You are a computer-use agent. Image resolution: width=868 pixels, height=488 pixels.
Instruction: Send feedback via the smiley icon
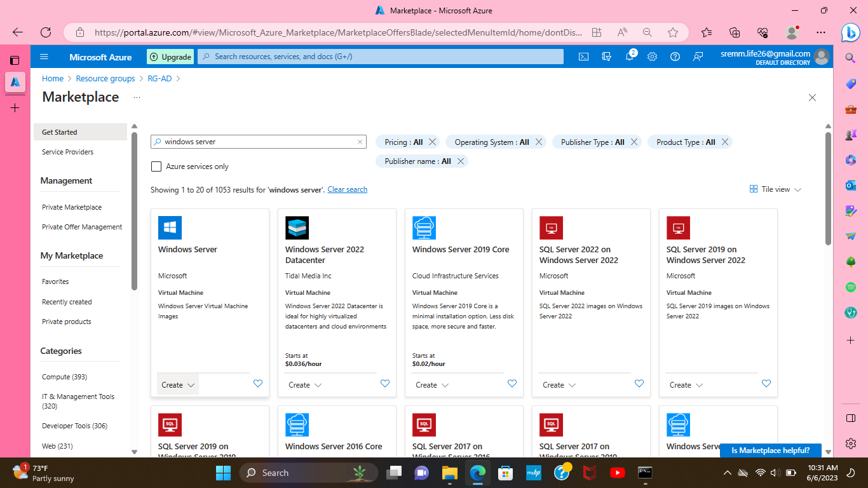[698, 57]
